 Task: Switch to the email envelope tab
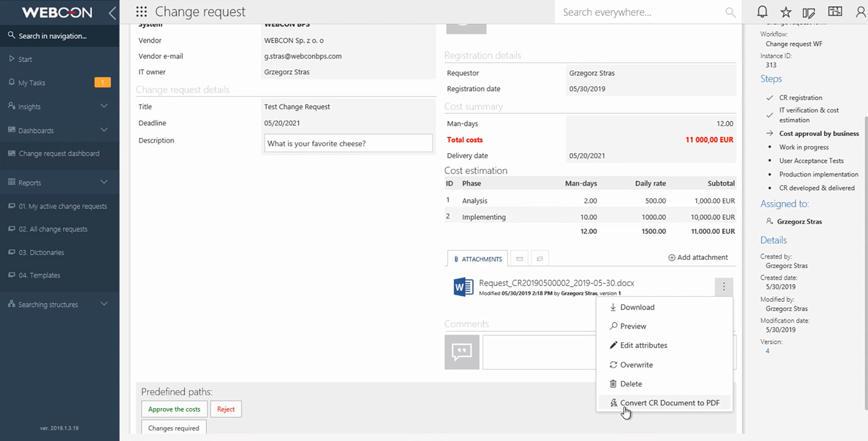[519, 259]
